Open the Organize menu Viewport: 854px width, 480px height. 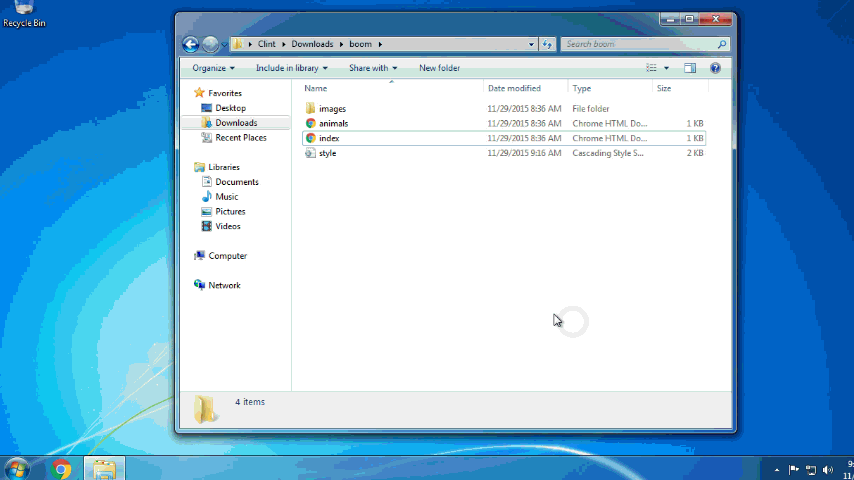coord(214,68)
